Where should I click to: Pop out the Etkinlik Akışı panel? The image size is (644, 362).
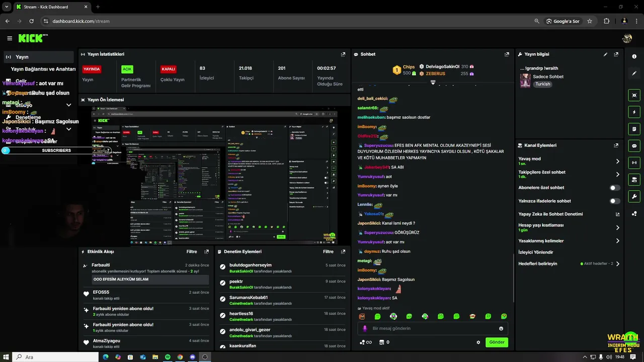206,251
